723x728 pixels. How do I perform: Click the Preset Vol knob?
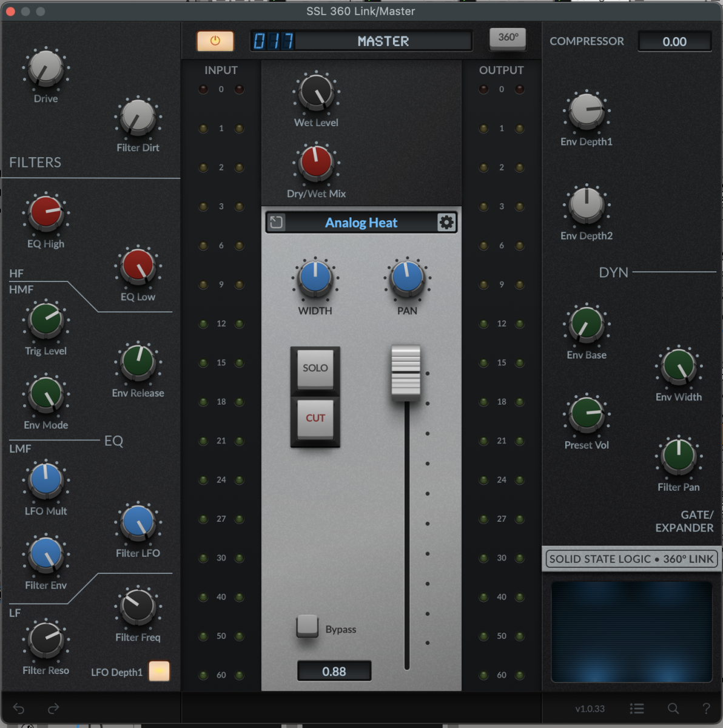tap(587, 415)
